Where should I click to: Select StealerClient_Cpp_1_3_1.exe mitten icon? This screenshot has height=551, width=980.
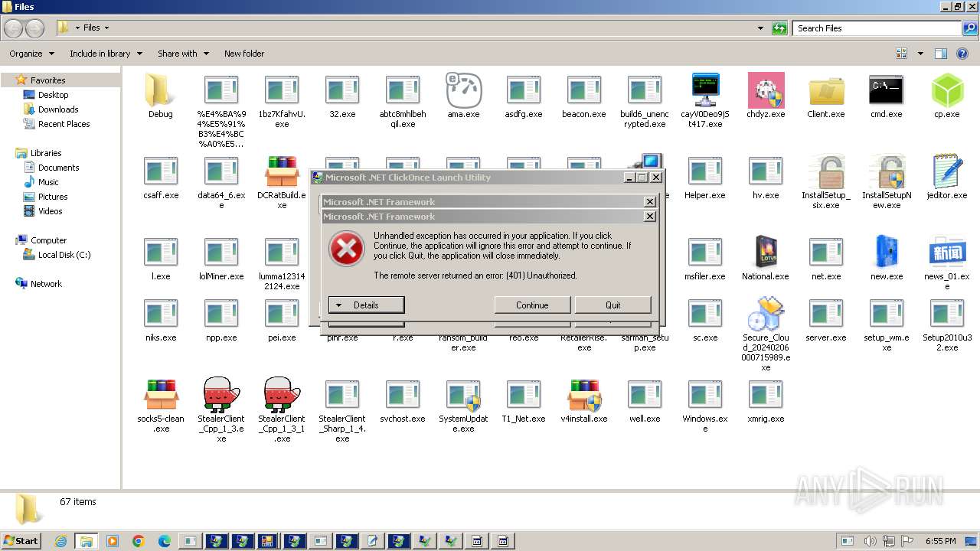[282, 395]
